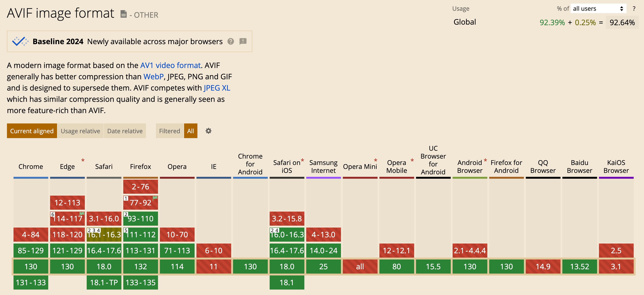
Task: Click the QQ Browser 14.9 cell
Action: coord(543,266)
